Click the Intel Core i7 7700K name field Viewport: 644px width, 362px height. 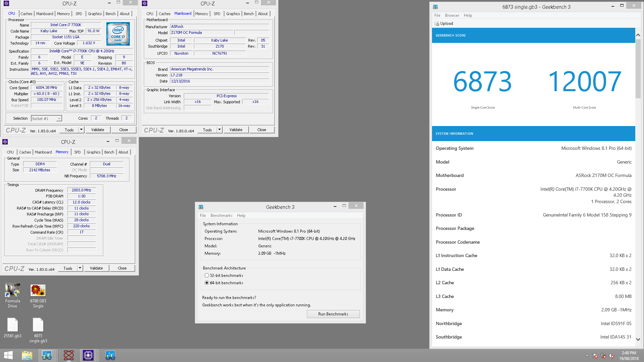66,25
